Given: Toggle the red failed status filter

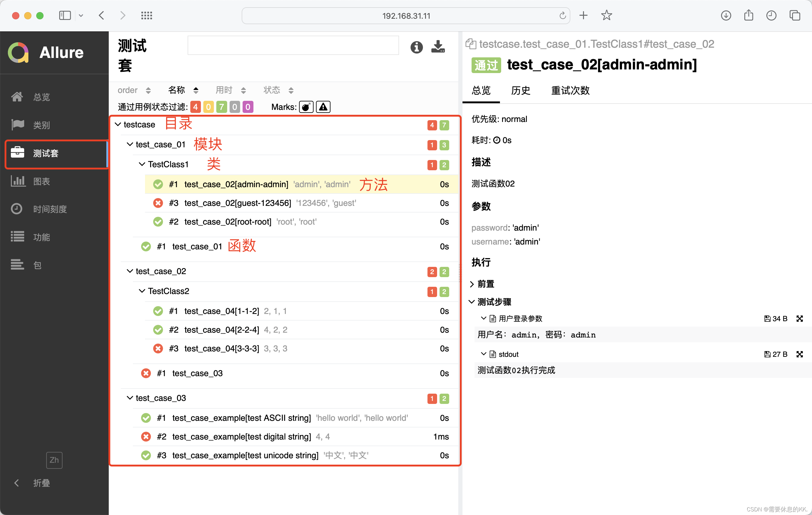Looking at the screenshot, I should tap(195, 107).
